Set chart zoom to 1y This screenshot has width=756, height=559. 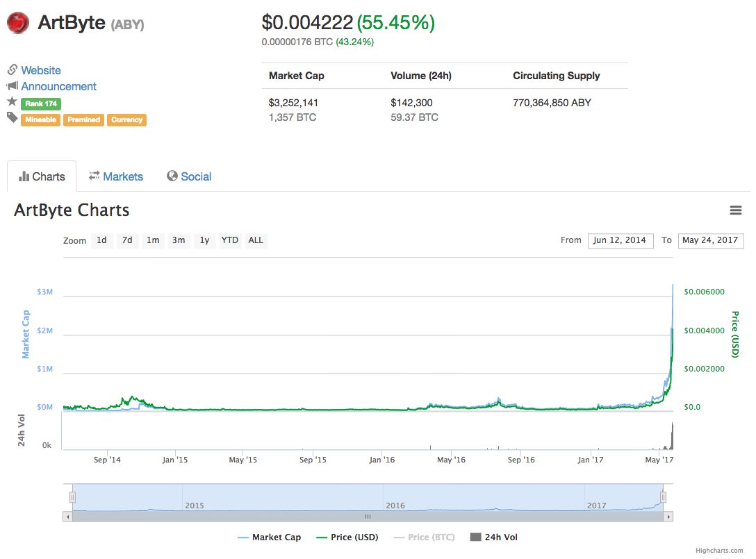(204, 240)
